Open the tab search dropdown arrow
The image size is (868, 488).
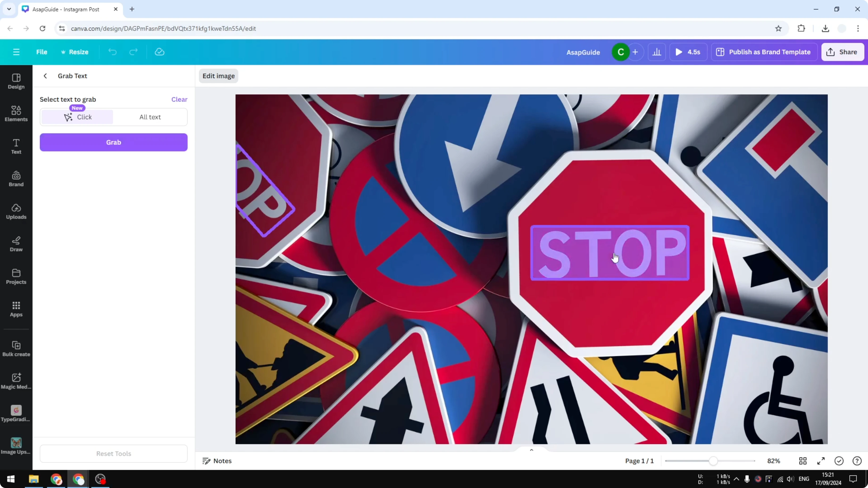(9, 9)
